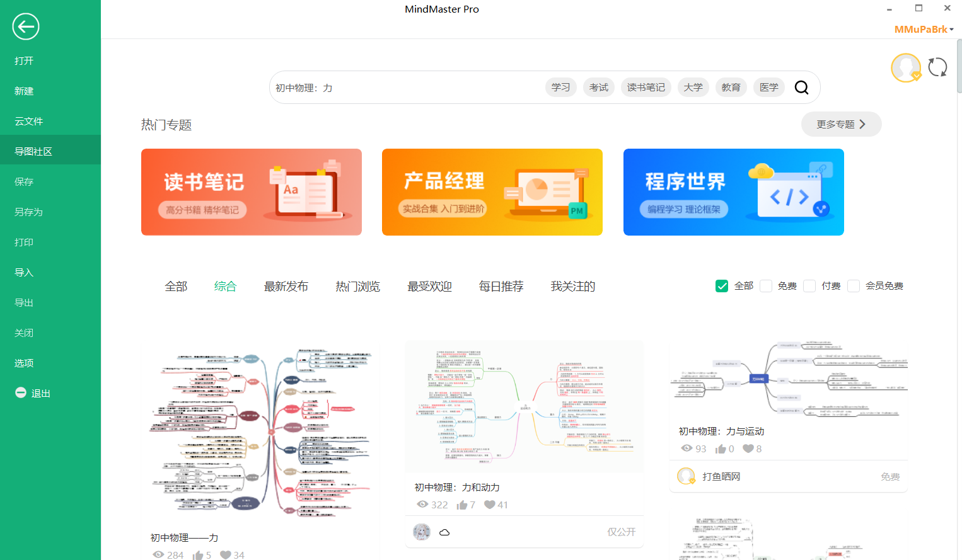Click the cloud icon under 力和动力 card
Screen dimensions: 962x560
pos(444,532)
